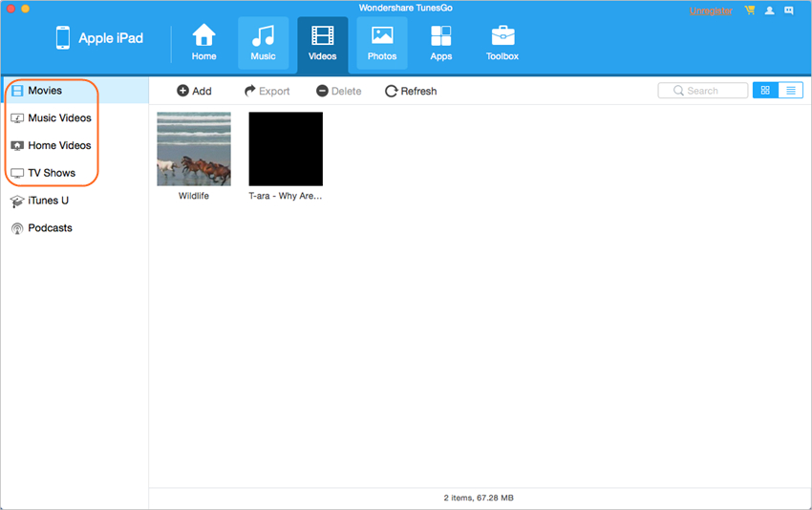Refresh the video list

point(411,91)
